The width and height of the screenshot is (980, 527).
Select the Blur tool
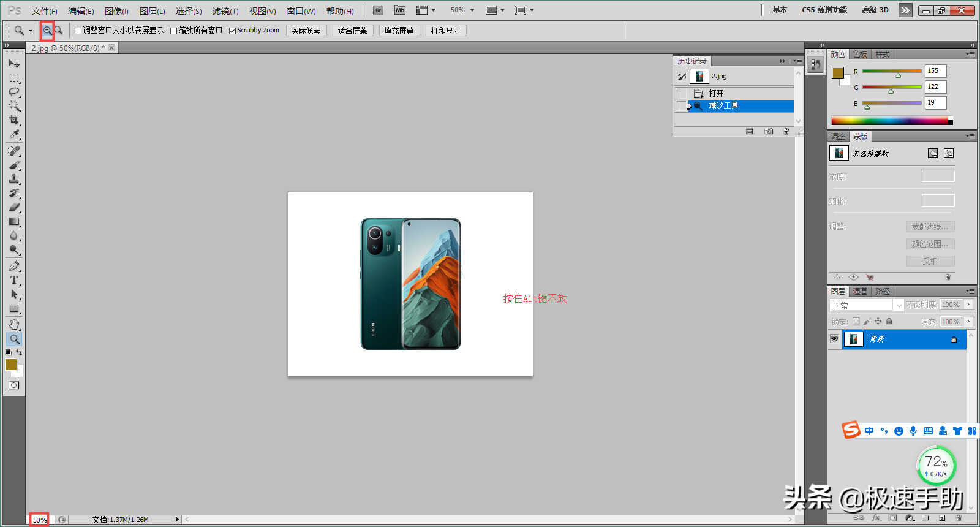pyautogui.click(x=14, y=235)
